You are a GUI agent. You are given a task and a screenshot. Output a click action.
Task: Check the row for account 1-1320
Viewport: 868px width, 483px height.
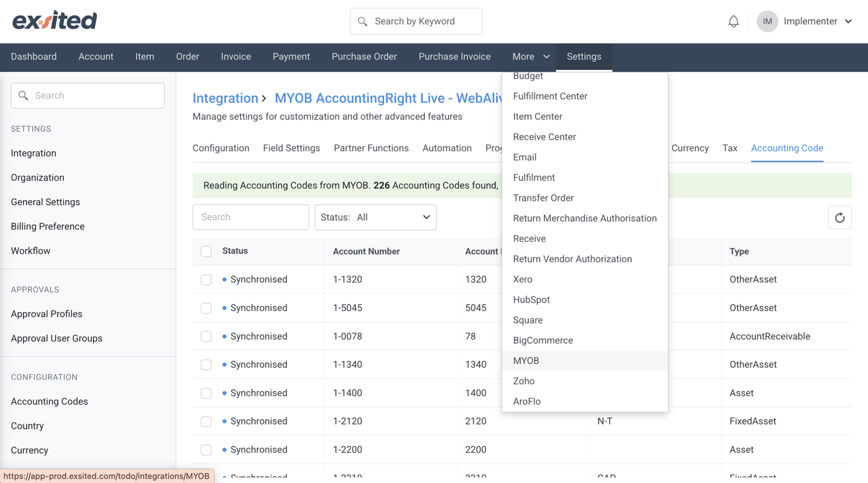pos(206,280)
